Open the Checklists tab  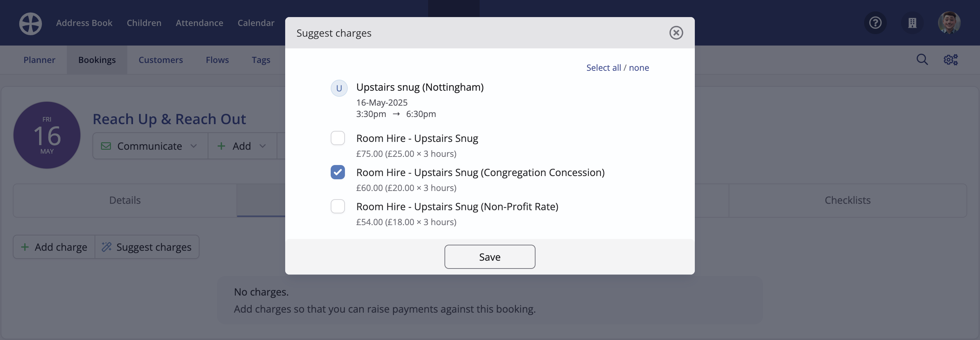pyautogui.click(x=848, y=201)
